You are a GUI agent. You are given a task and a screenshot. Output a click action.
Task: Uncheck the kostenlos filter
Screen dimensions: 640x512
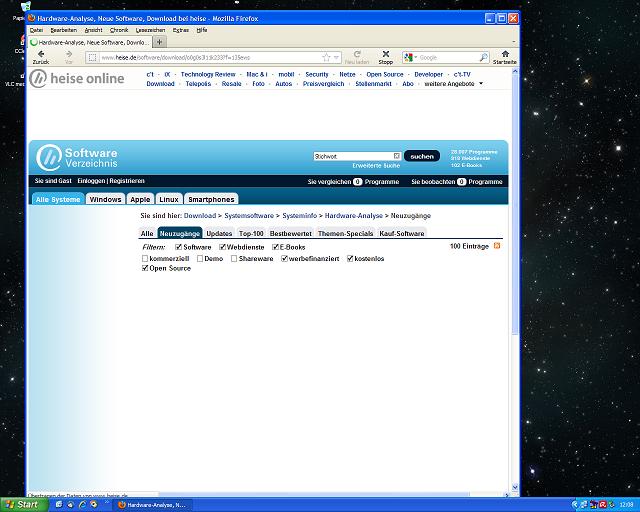tap(350, 258)
